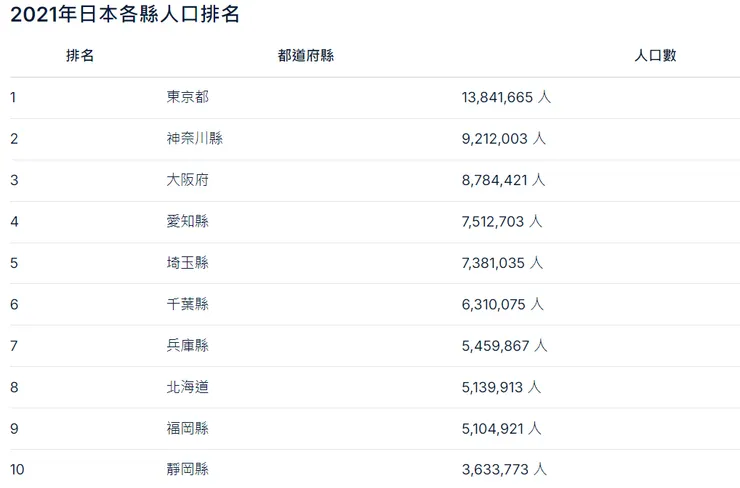The width and height of the screenshot is (740, 488).
Task: Select the 千葉縣 row name
Action: [x=188, y=304]
